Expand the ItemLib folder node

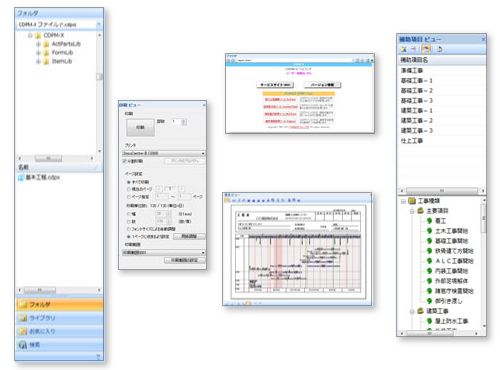click(38, 61)
